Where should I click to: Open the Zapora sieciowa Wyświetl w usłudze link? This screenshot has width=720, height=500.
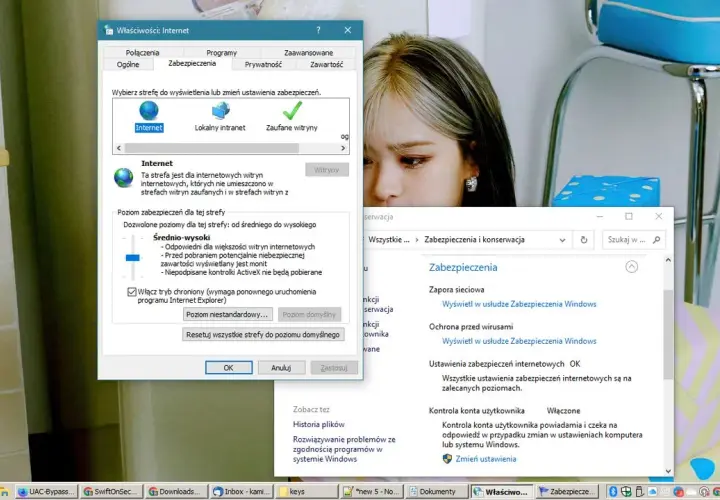(519, 304)
